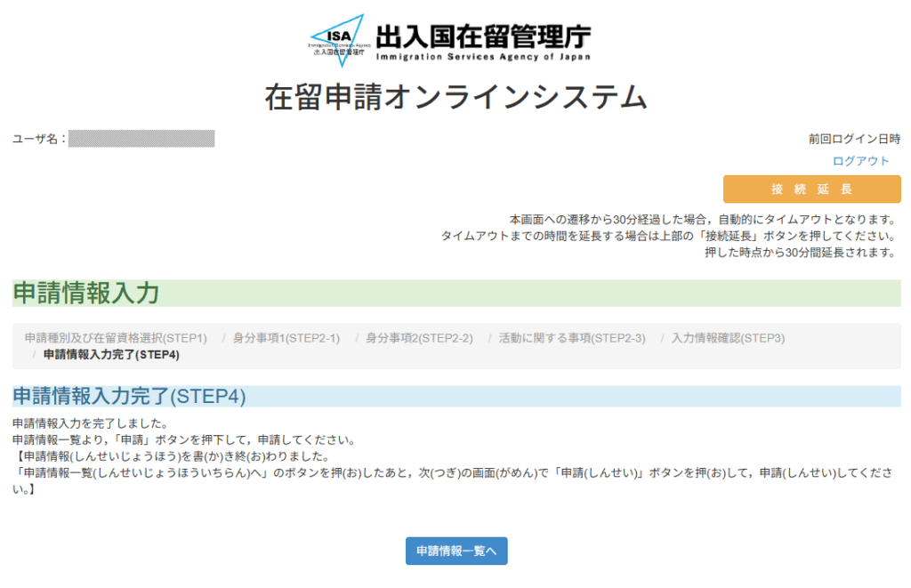911x588 pixels.
Task: Open the list with 申請情報一覧へ button
Action: (x=456, y=551)
